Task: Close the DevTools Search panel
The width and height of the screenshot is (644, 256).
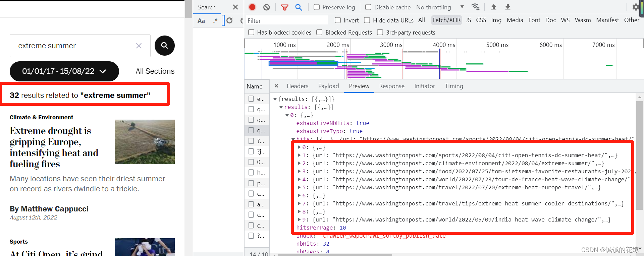Action: [x=235, y=7]
